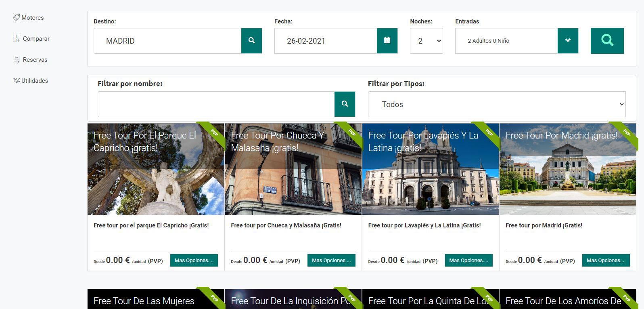
Task: Click the Fecha date field showing 26-02-2021
Action: pos(325,41)
